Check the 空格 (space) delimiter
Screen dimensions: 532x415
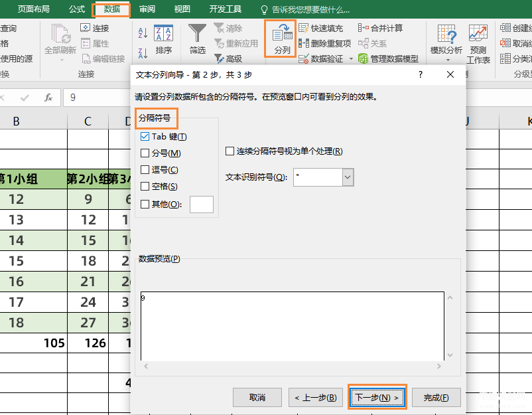(x=145, y=186)
